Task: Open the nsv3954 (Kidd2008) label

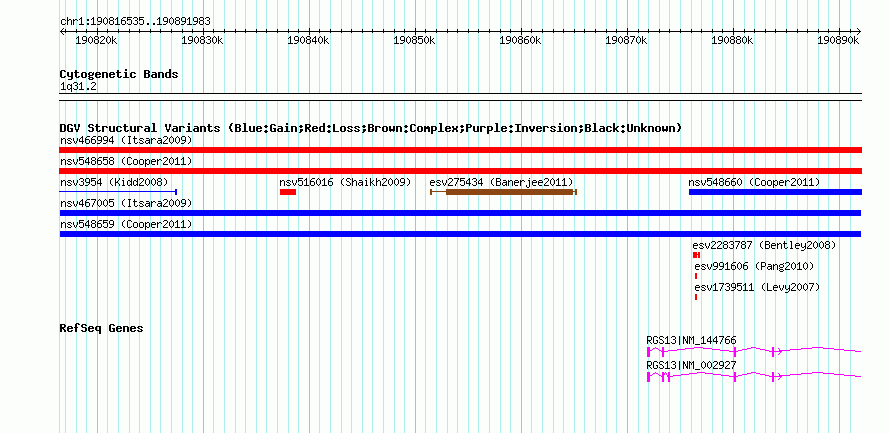Action: [x=114, y=182]
